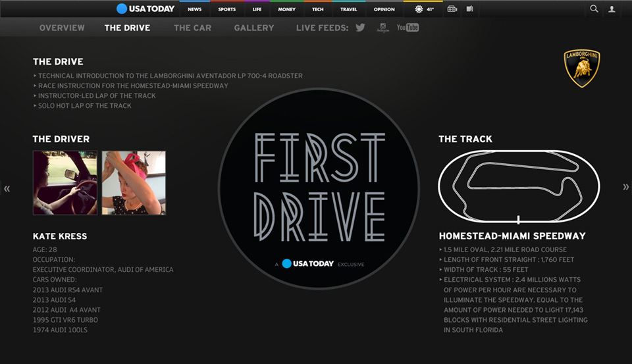Go to previous page with left double-chevron
This screenshot has height=364, width=632.
point(7,188)
